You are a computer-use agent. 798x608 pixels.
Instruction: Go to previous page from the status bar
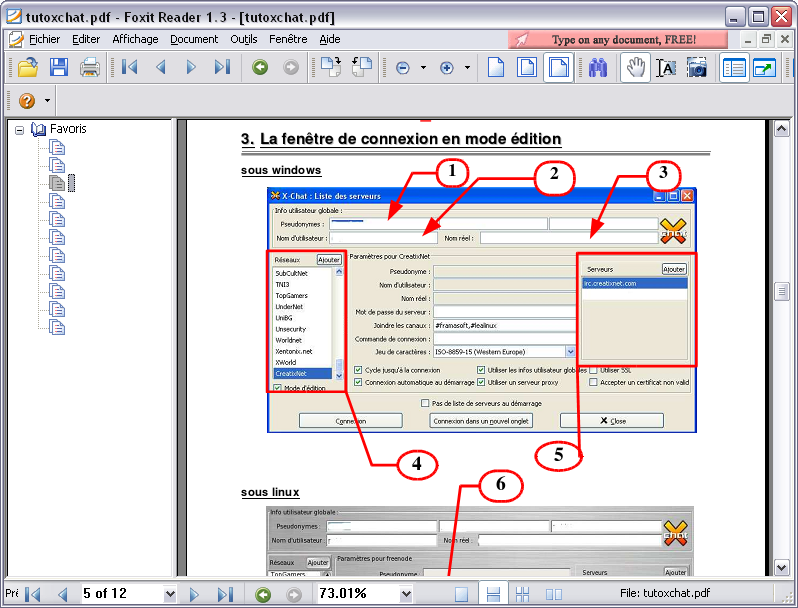tap(63, 594)
